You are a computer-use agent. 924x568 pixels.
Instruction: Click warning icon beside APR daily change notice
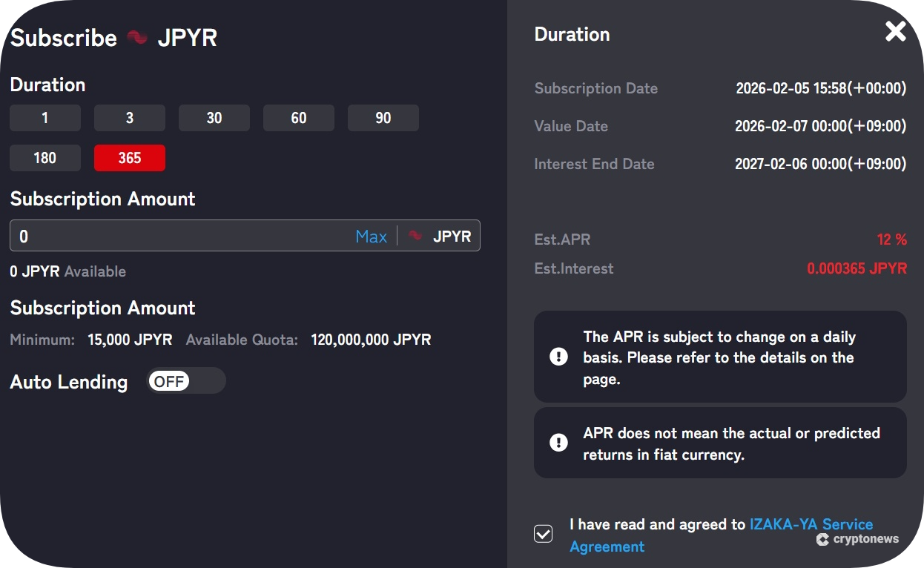point(558,357)
